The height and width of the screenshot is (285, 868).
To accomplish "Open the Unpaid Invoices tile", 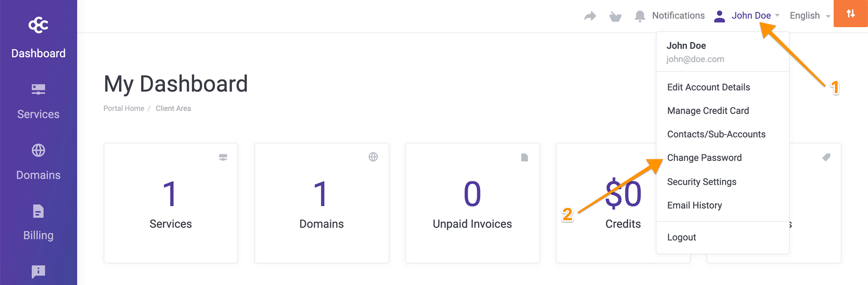I will 472,203.
